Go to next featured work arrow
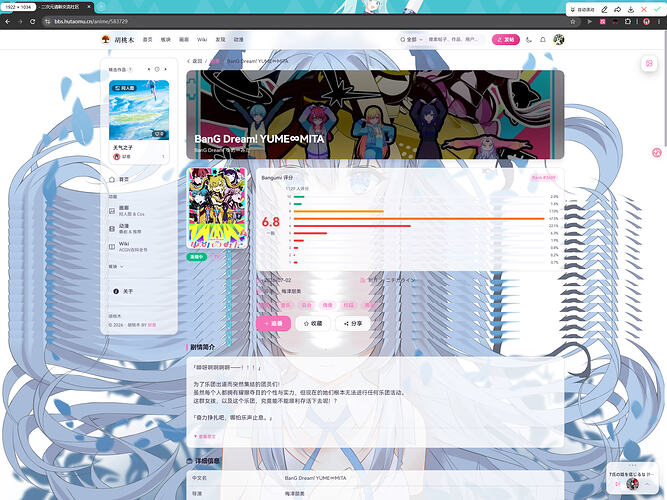667x500 pixels. click(165, 69)
